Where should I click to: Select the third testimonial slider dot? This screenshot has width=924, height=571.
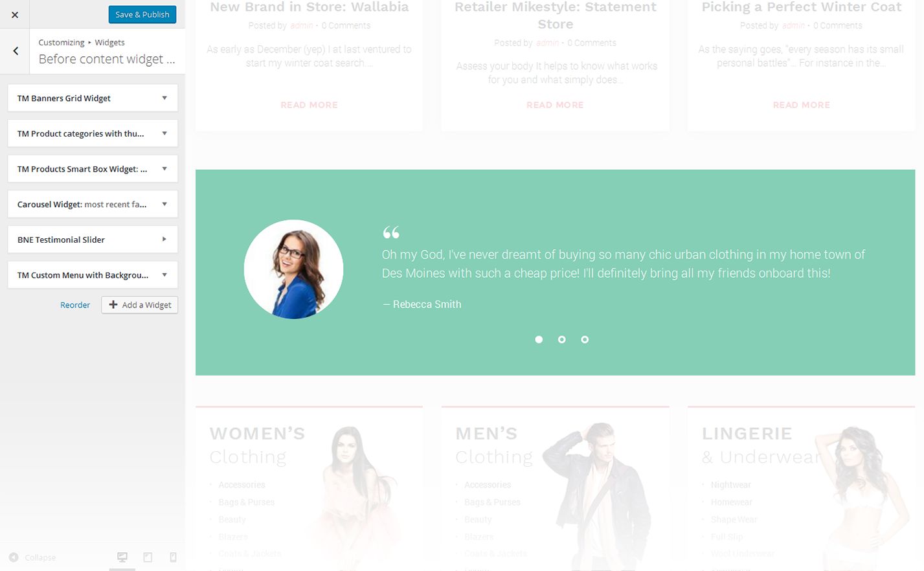tap(585, 339)
